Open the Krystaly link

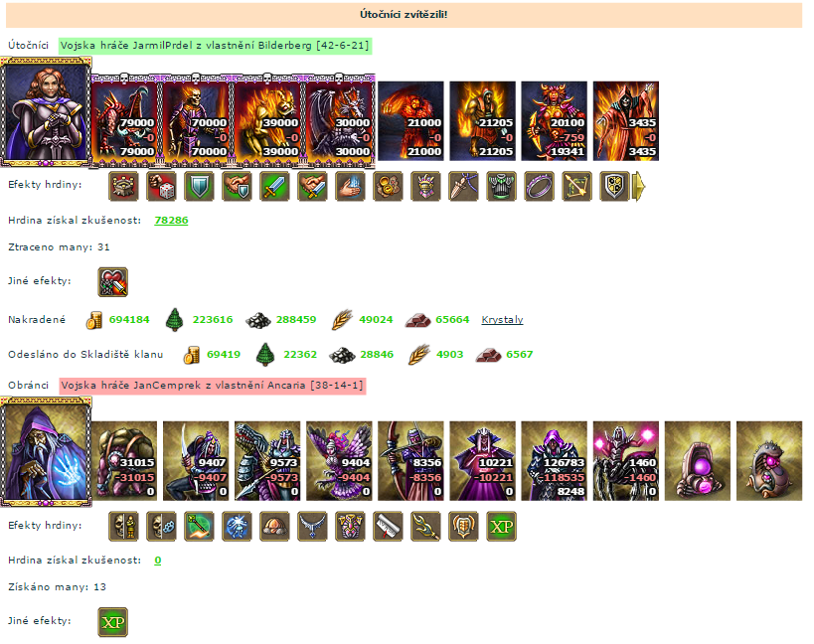click(x=502, y=320)
